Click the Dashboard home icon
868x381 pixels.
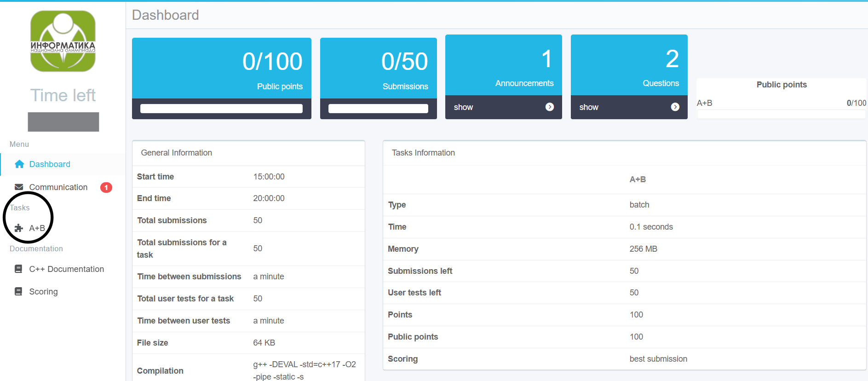(x=19, y=164)
